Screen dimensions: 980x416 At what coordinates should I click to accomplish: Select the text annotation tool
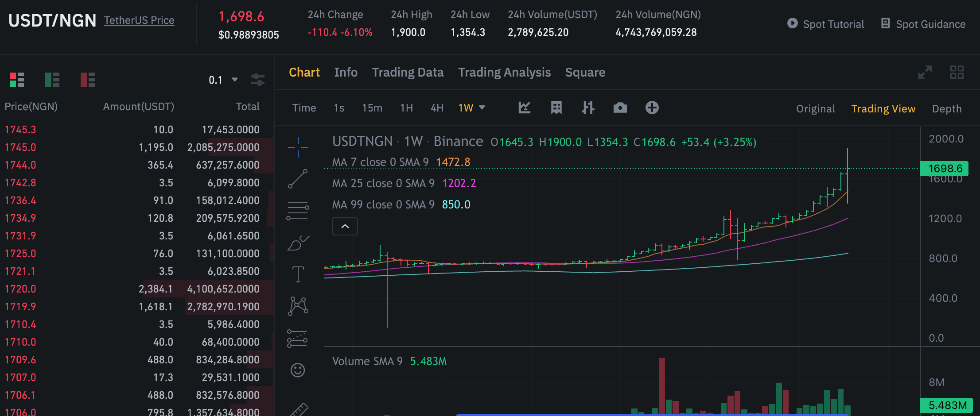coord(298,274)
